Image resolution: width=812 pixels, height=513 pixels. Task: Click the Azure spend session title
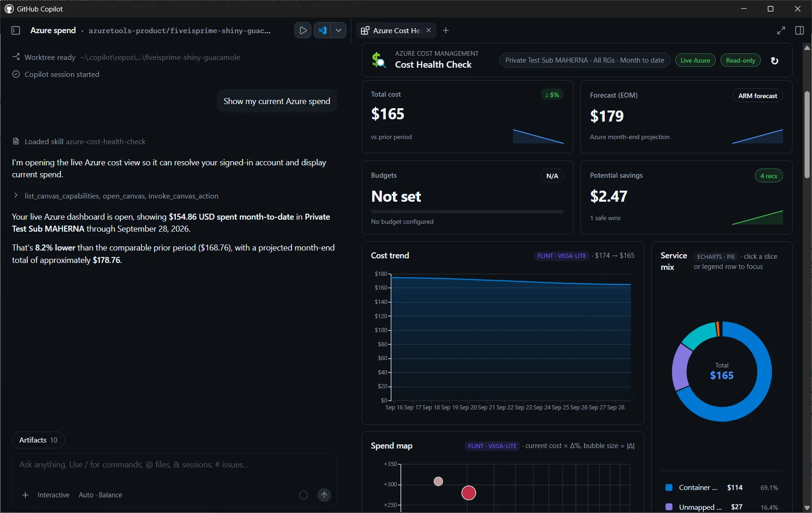[53, 30]
